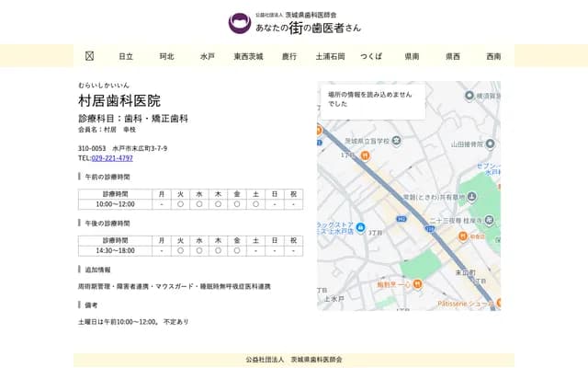Click the 10:00〜12:00 time cell
Image resolution: width=588 pixels, height=368 pixels.
[x=115, y=204]
